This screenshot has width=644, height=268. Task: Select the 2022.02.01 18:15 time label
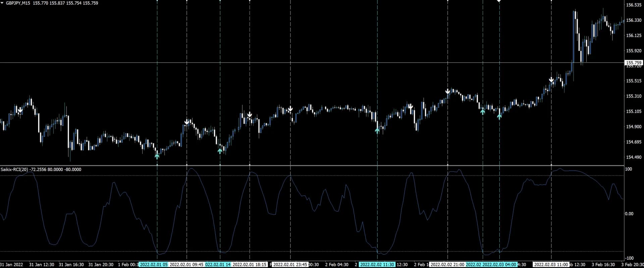coord(250,265)
